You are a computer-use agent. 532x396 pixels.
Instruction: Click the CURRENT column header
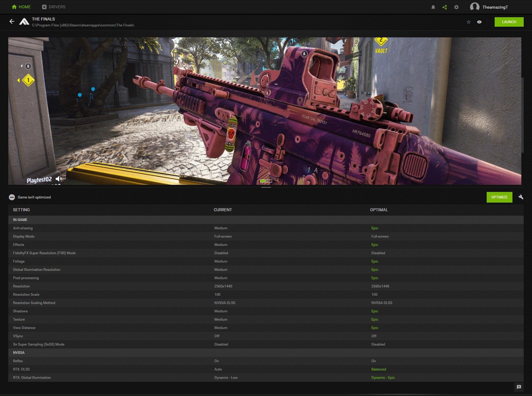click(223, 210)
